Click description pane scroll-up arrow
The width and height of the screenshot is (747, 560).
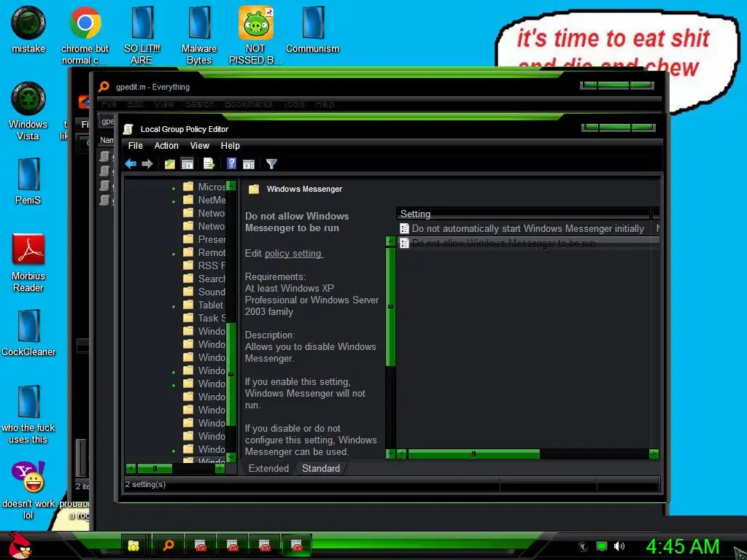pos(391,241)
